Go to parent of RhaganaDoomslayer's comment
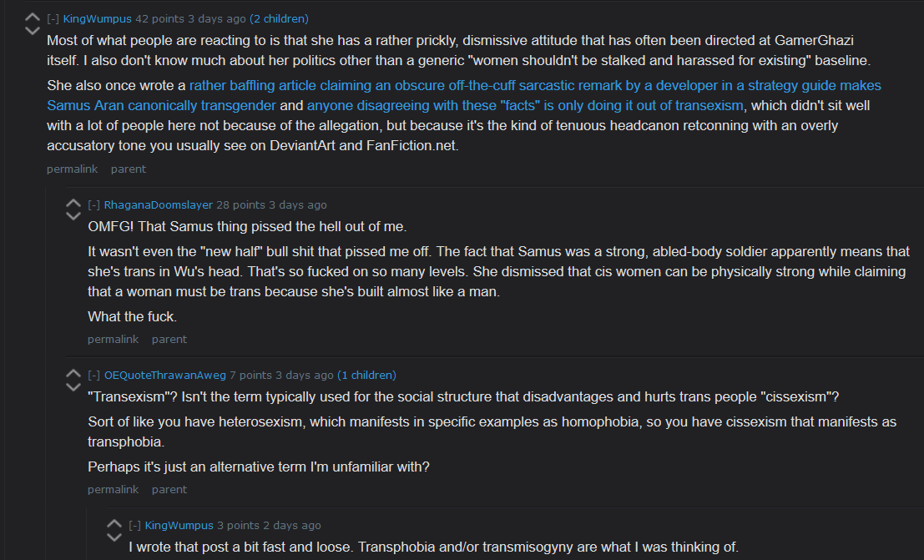924x560 pixels. (169, 340)
